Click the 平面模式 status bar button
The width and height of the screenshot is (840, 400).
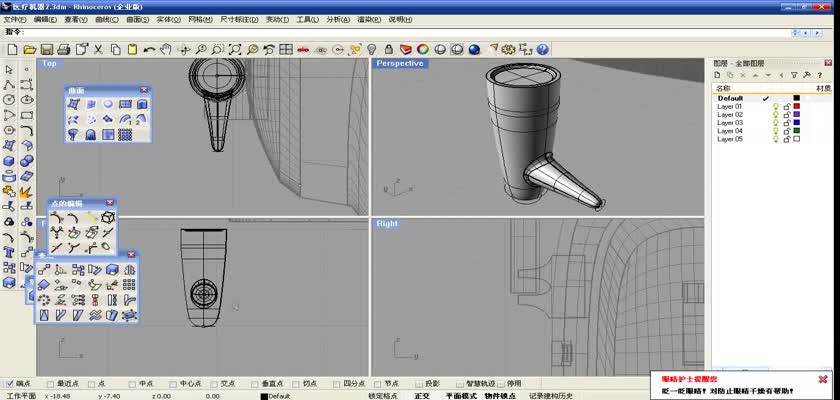460,396
